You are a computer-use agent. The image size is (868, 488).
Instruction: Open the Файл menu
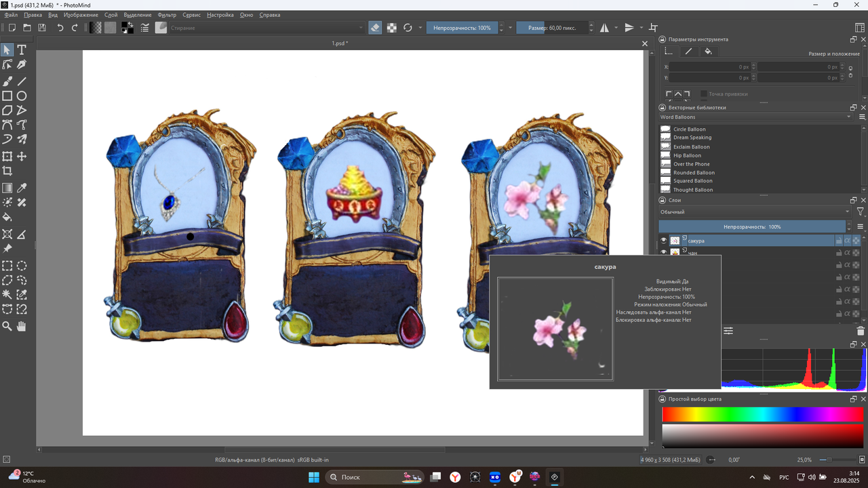coord(11,14)
